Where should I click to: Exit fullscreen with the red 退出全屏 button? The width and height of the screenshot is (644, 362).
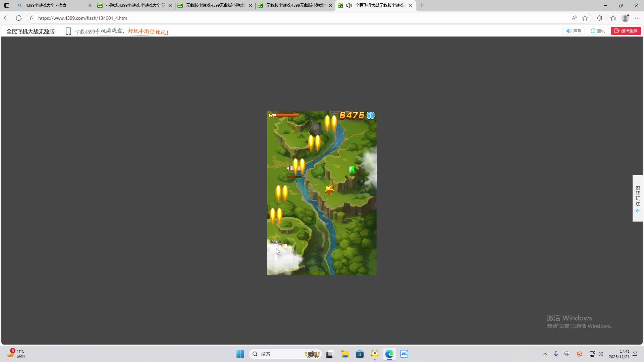(626, 31)
